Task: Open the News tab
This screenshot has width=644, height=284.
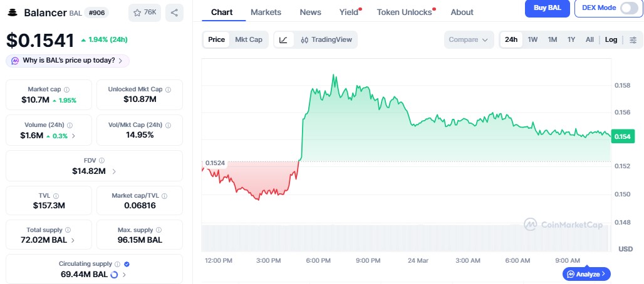Action: [311, 13]
